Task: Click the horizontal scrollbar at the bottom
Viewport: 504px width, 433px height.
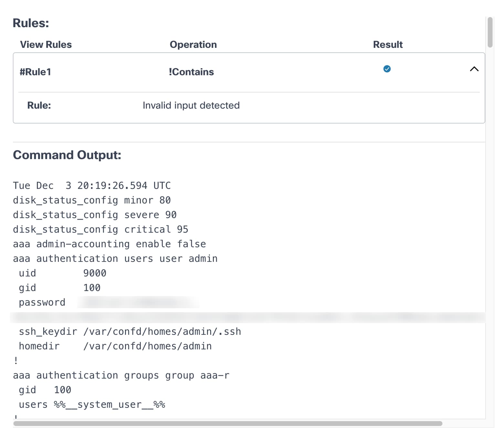Action: (228, 424)
